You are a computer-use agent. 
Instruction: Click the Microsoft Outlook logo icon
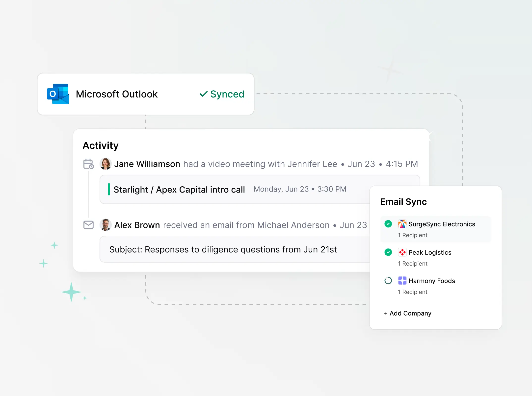pyautogui.click(x=58, y=94)
